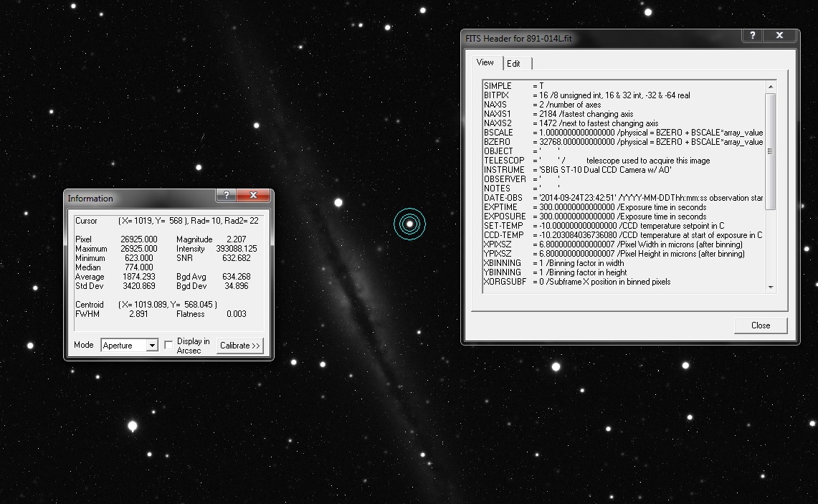Select the NAXIS1 header line
This screenshot has height=504, width=818.
(558, 114)
